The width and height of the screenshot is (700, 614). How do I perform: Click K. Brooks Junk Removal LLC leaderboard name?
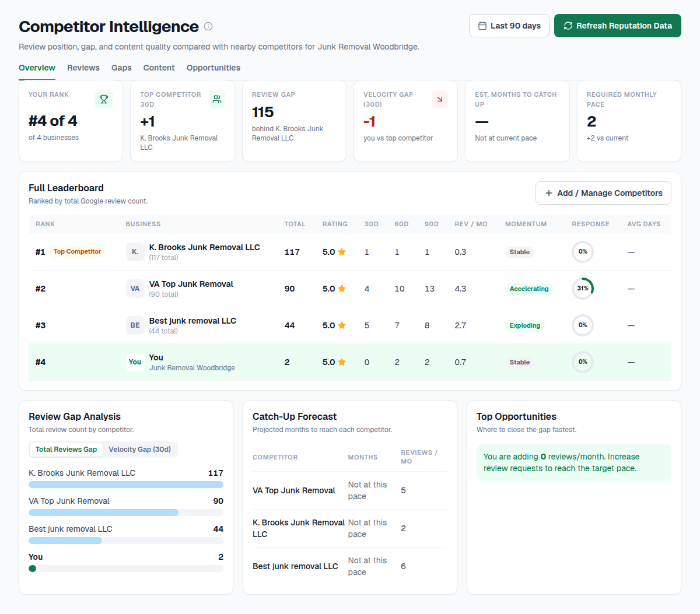tap(205, 247)
